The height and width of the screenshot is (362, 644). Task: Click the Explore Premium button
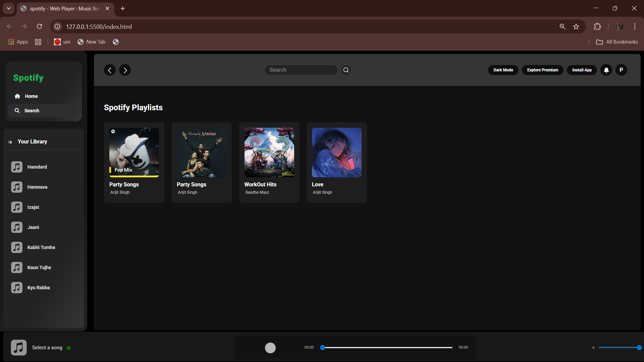click(542, 70)
